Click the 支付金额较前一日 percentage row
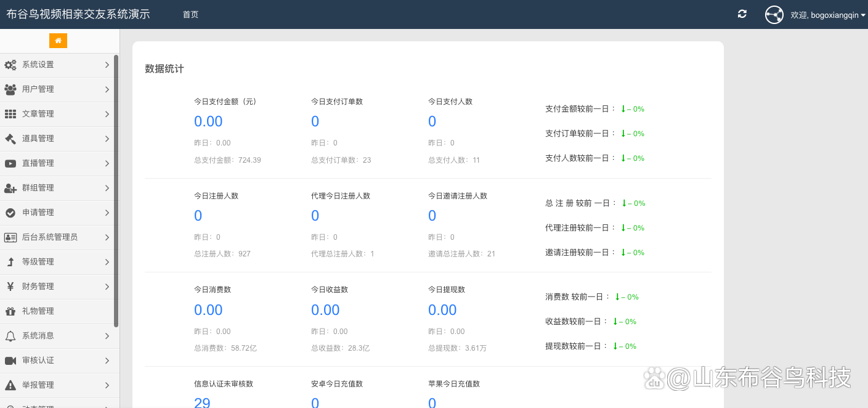 click(595, 109)
